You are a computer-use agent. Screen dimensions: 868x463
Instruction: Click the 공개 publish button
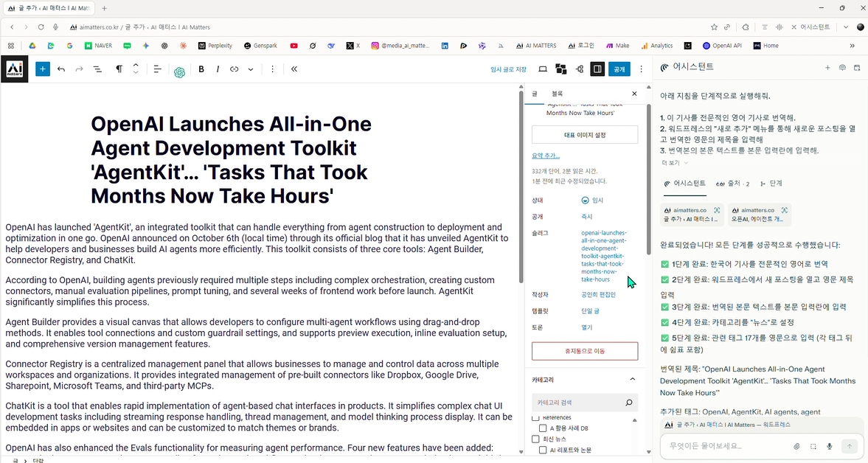pos(619,69)
